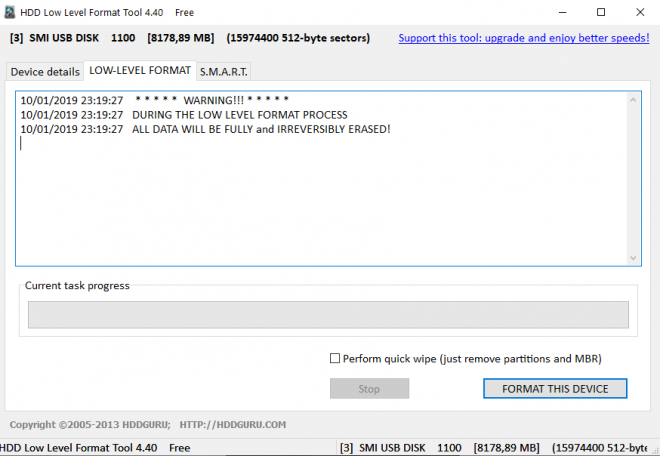660x456 pixels.
Task: Maximize the HDD Low Level Format Tool window
Action: (601, 12)
